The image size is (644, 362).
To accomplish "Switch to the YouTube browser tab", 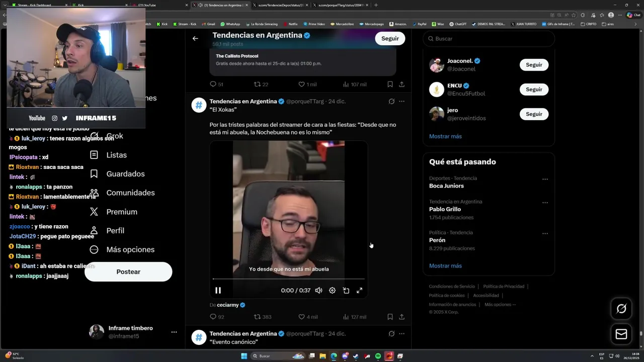I will click(x=160, y=5).
